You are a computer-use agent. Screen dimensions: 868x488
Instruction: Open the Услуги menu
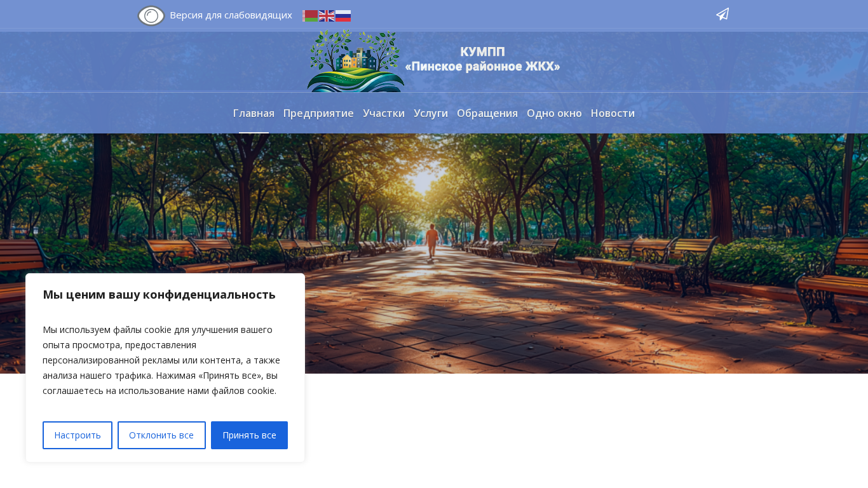pyautogui.click(x=431, y=113)
